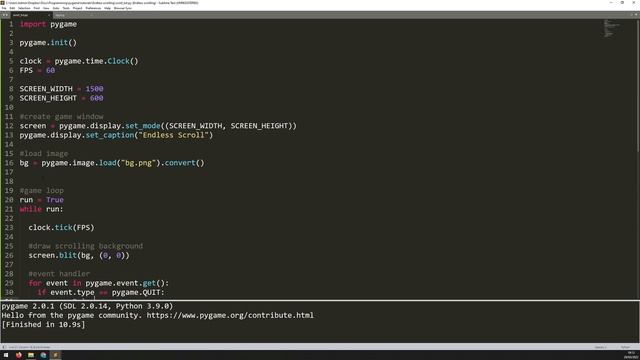Viewport: 640px width, 360px height.
Task: Open File Explorer from the taskbar
Action: [31, 355]
